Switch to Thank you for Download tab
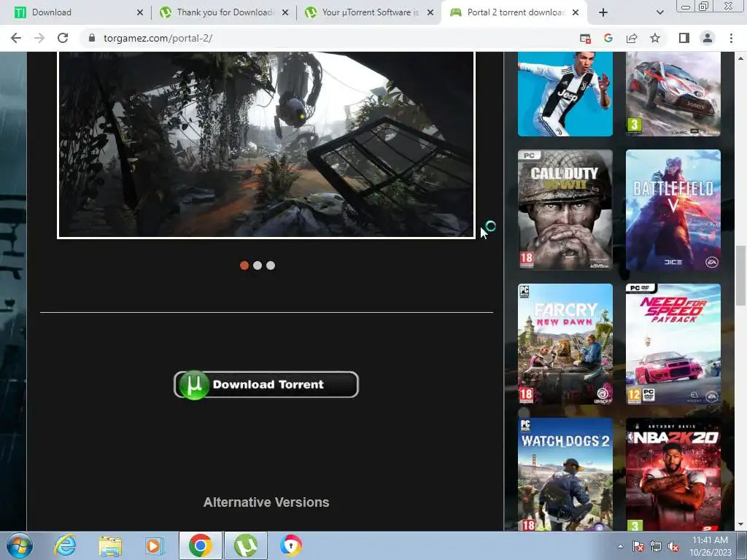747x560 pixels. click(x=224, y=12)
